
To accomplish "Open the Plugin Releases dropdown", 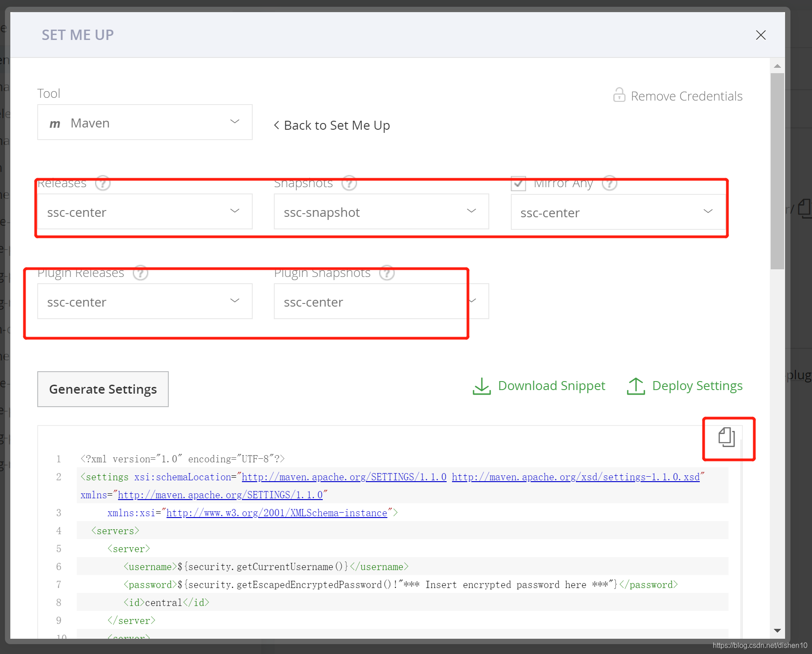I will 145,302.
